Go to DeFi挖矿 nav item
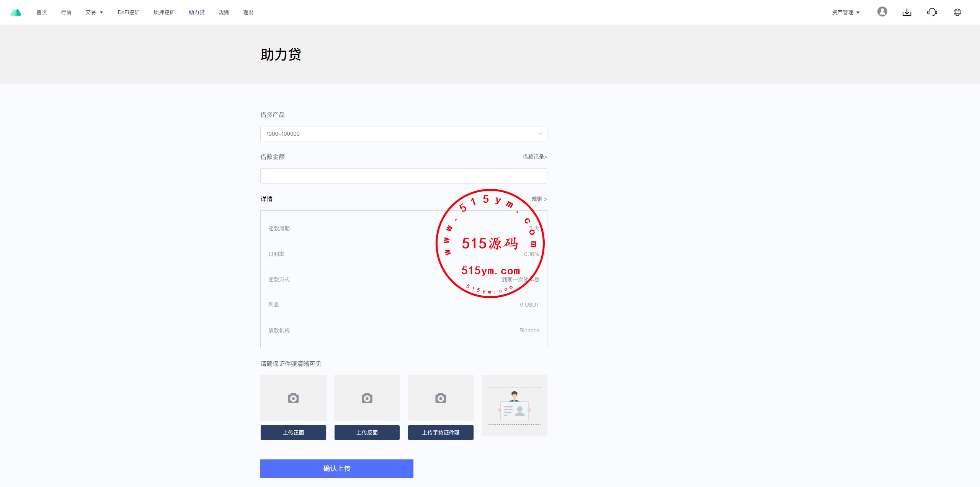 point(129,12)
